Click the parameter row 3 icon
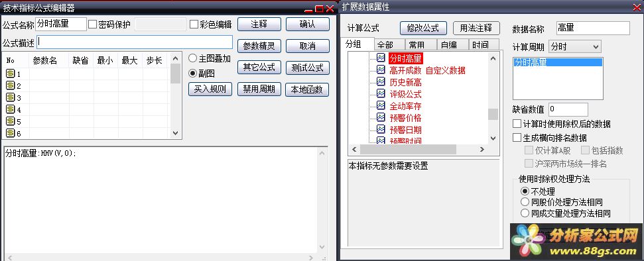 10,97
